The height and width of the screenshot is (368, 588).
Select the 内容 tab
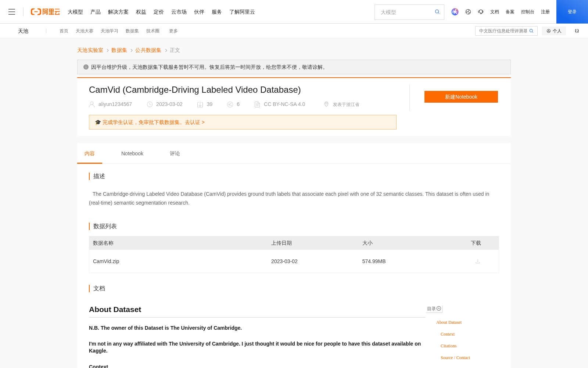[90, 153]
